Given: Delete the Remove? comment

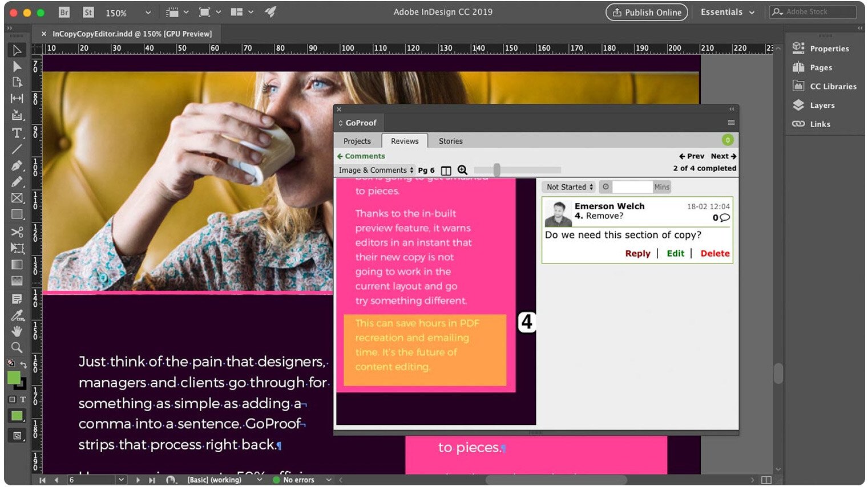Looking at the screenshot, I should pos(715,253).
